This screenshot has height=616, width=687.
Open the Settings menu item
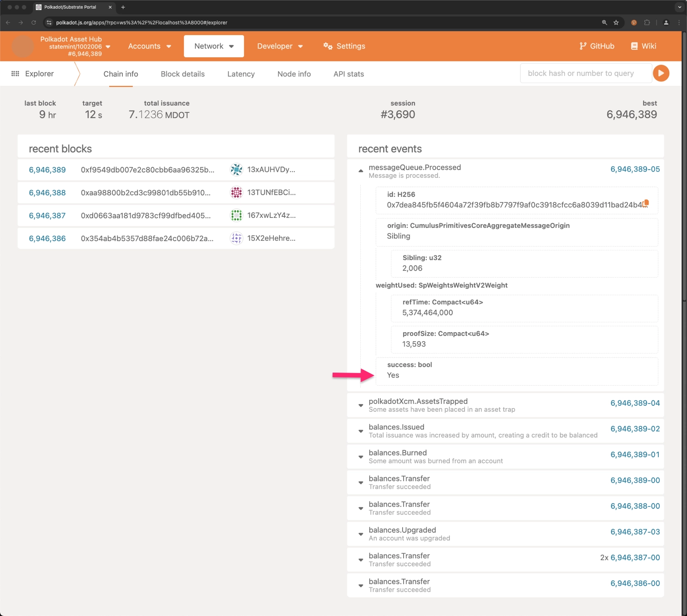[344, 46]
